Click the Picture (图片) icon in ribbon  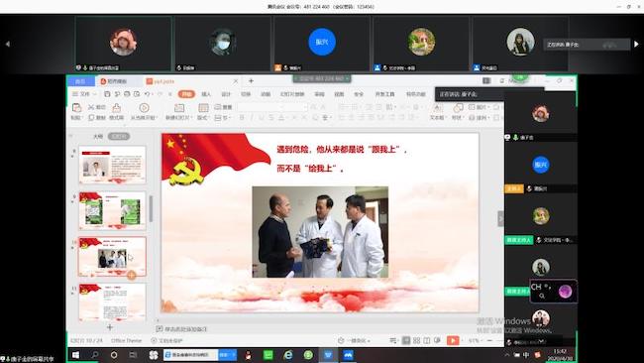tap(472, 107)
